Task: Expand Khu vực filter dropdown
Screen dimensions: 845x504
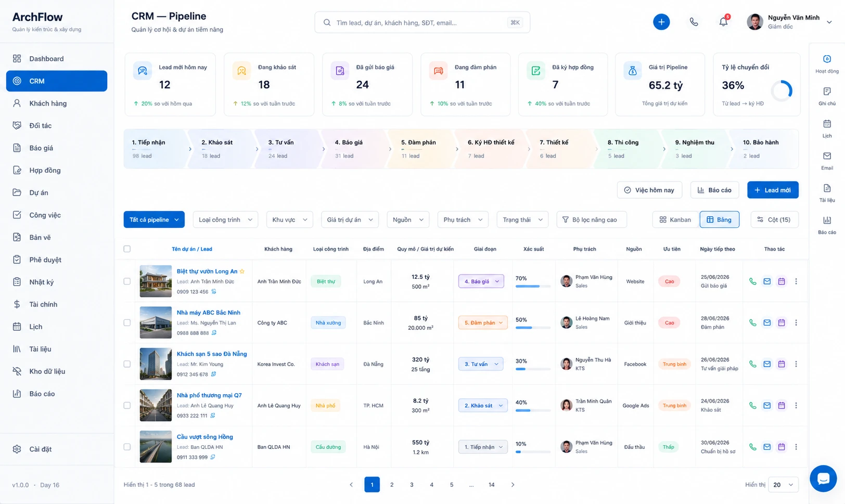Action: 290,219
